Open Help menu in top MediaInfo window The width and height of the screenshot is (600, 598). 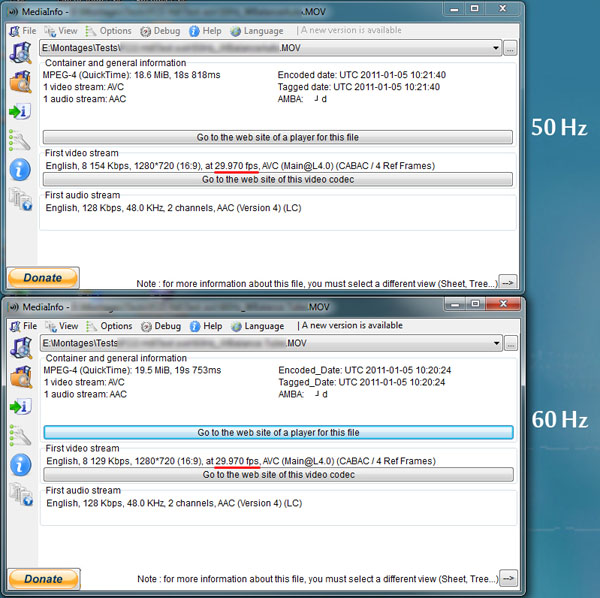tap(205, 31)
